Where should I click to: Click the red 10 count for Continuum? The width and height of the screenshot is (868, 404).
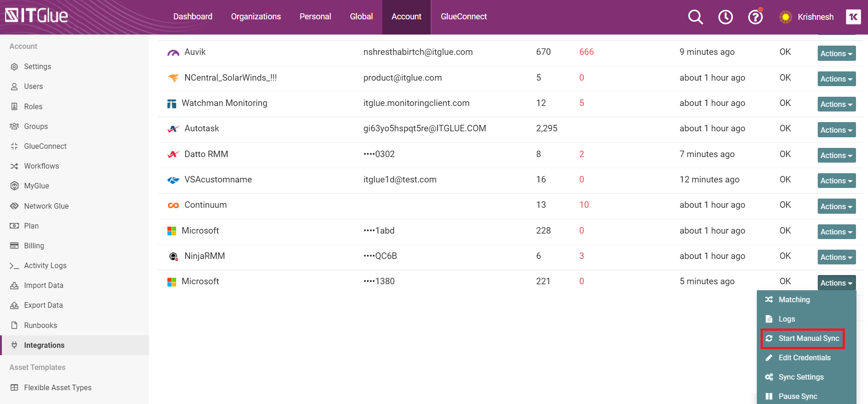pyautogui.click(x=584, y=205)
